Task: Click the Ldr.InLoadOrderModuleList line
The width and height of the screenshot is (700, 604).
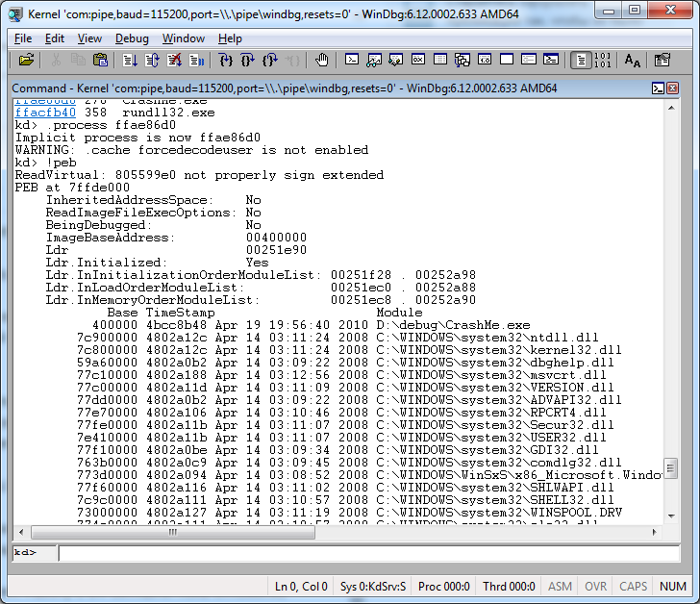Action: coord(261,288)
